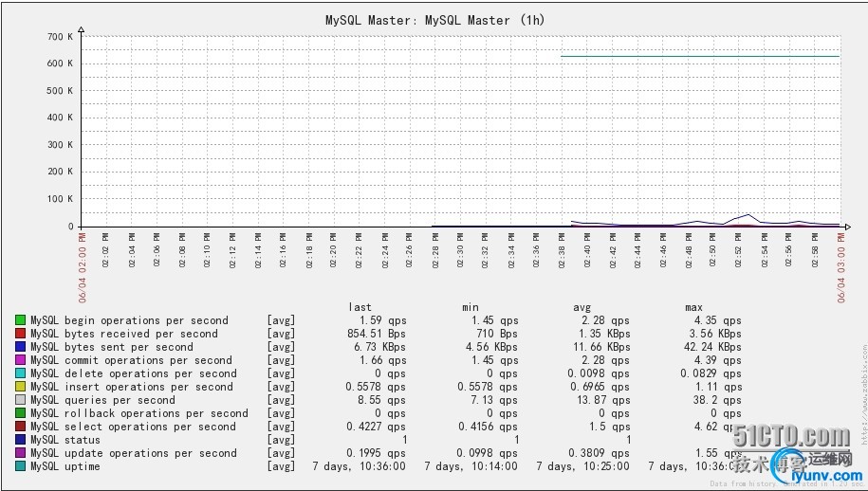The width and height of the screenshot is (868, 491).
Task: Click the yellow swatch for MySQL insert operations
Action: point(21,387)
